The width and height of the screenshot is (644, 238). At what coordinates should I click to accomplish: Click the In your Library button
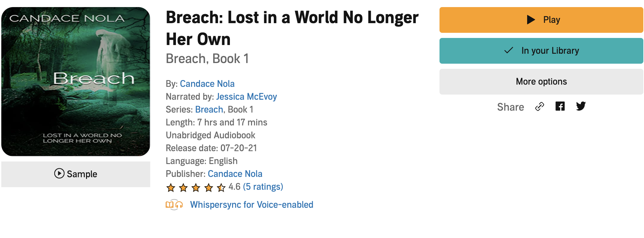541,51
